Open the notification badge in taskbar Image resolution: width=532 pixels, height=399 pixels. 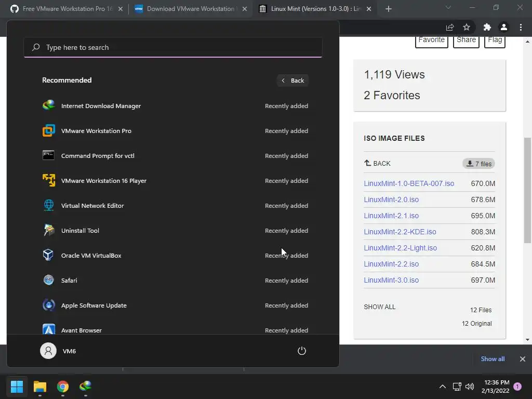point(517,387)
